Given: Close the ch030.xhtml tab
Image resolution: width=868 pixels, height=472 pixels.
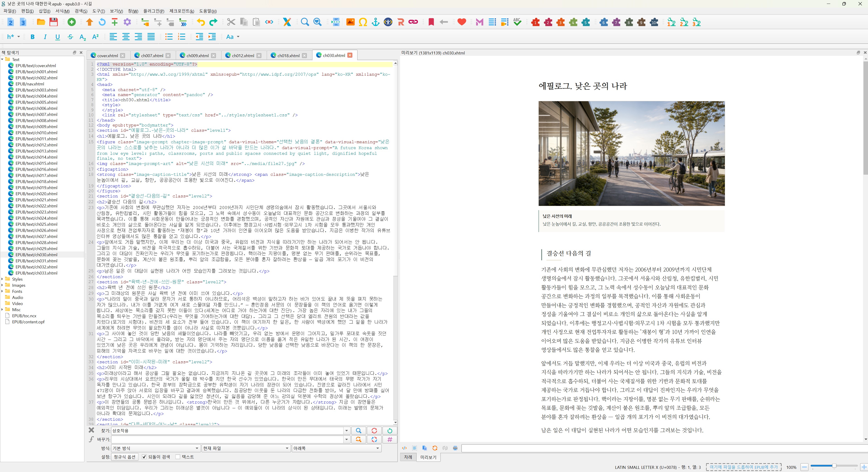Looking at the screenshot, I should (350, 55).
